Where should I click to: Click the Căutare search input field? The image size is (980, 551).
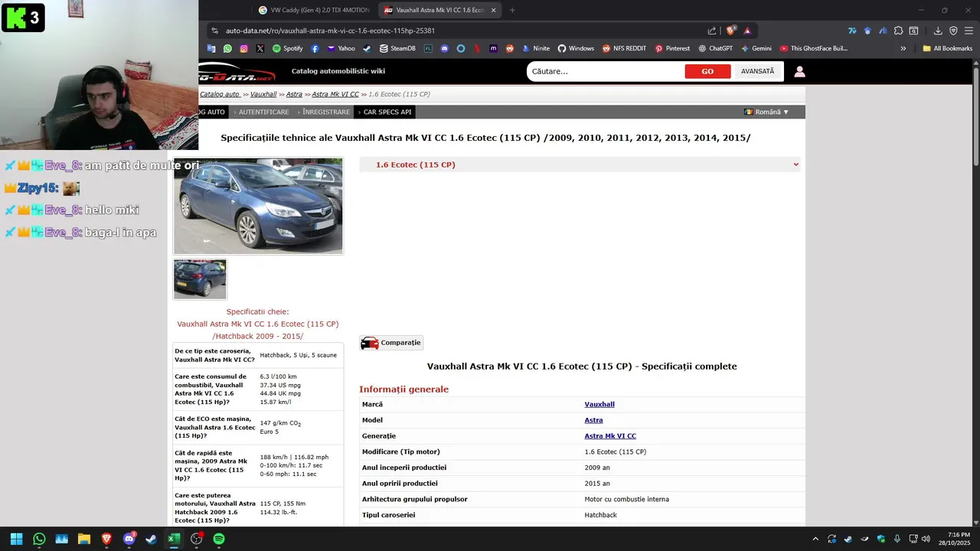[605, 71]
